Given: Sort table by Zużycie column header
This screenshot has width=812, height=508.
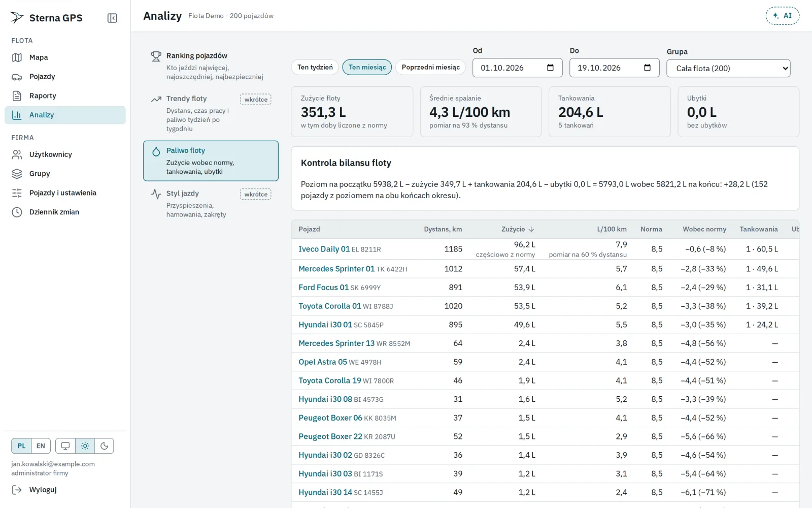Looking at the screenshot, I should (x=518, y=229).
